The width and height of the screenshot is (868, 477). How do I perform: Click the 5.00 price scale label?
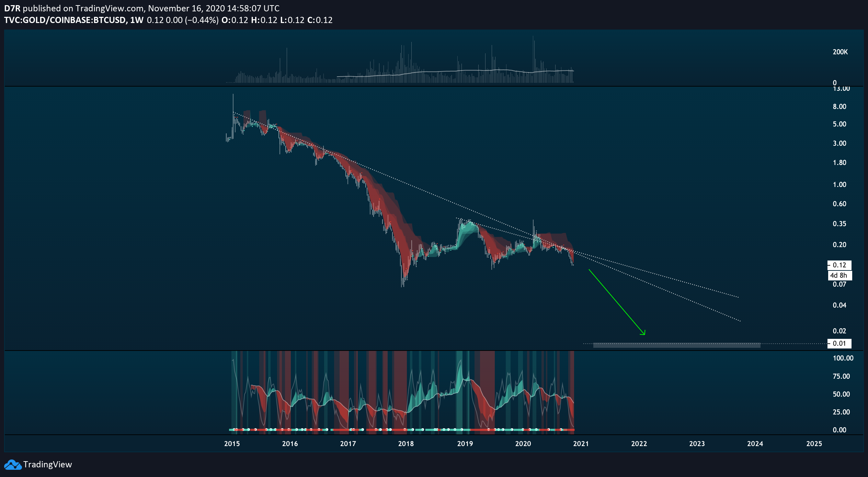[840, 124]
